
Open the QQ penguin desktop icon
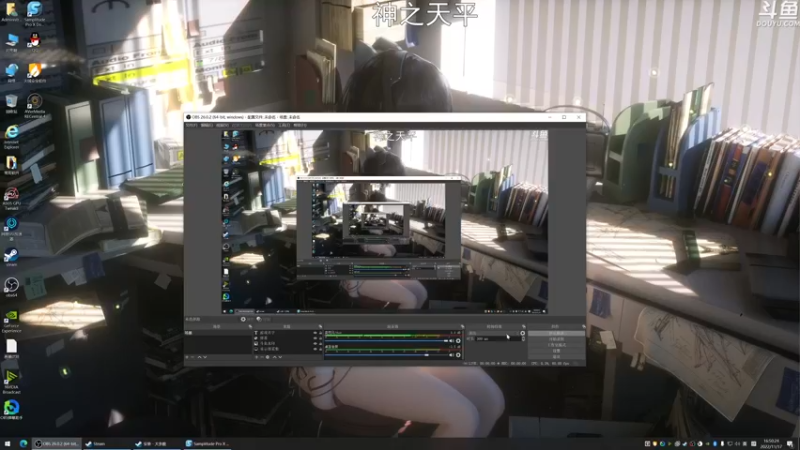pos(34,42)
